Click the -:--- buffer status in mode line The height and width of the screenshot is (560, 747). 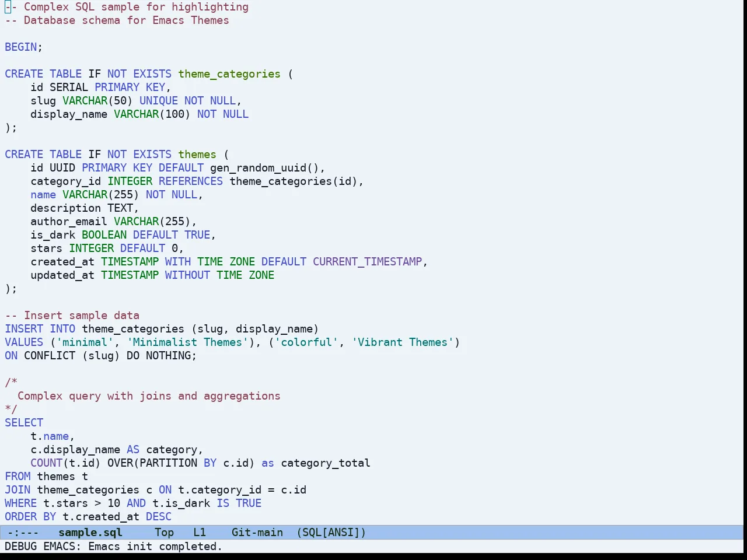23,532
